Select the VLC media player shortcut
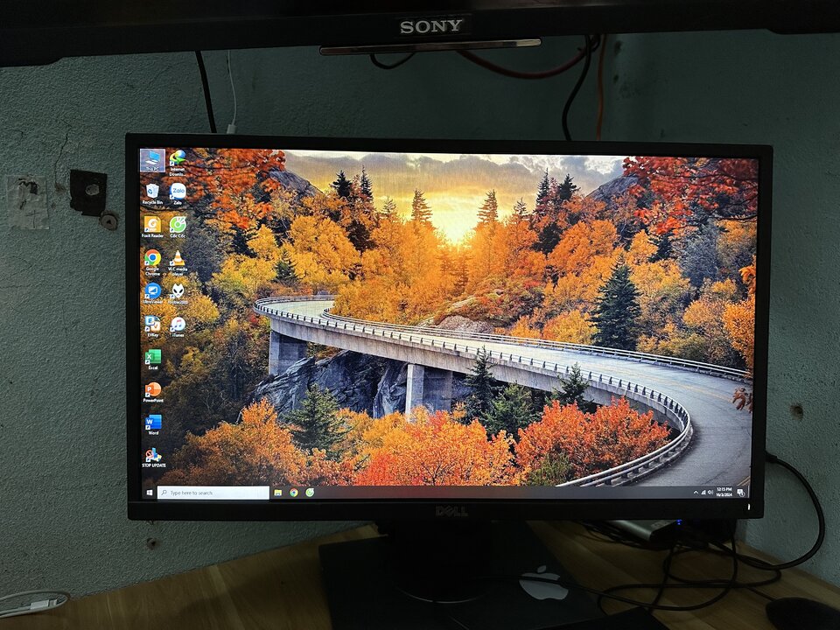Viewport: 840px width, 630px height. point(178,262)
